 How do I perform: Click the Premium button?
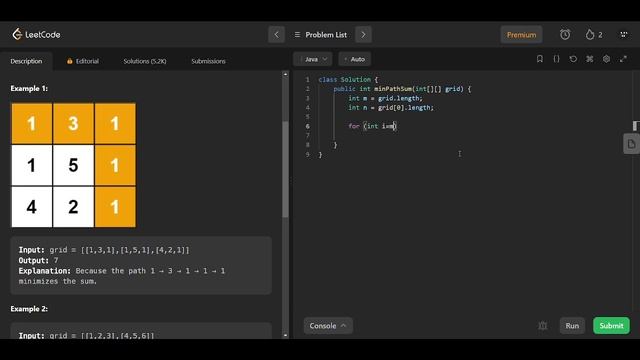tap(521, 35)
